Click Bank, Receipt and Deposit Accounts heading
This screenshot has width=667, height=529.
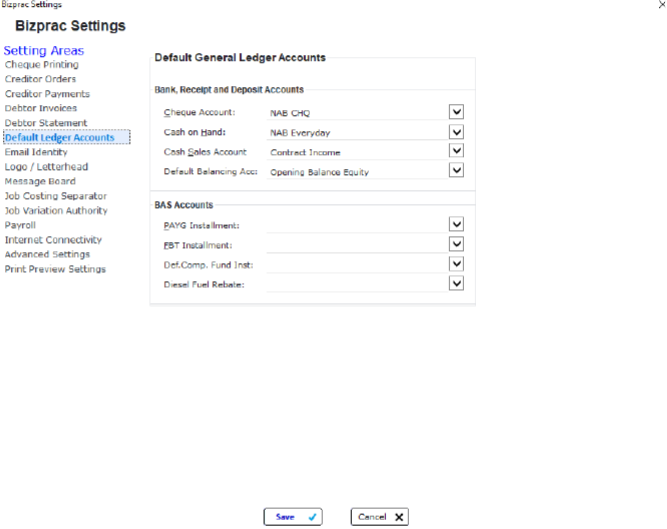click(229, 90)
